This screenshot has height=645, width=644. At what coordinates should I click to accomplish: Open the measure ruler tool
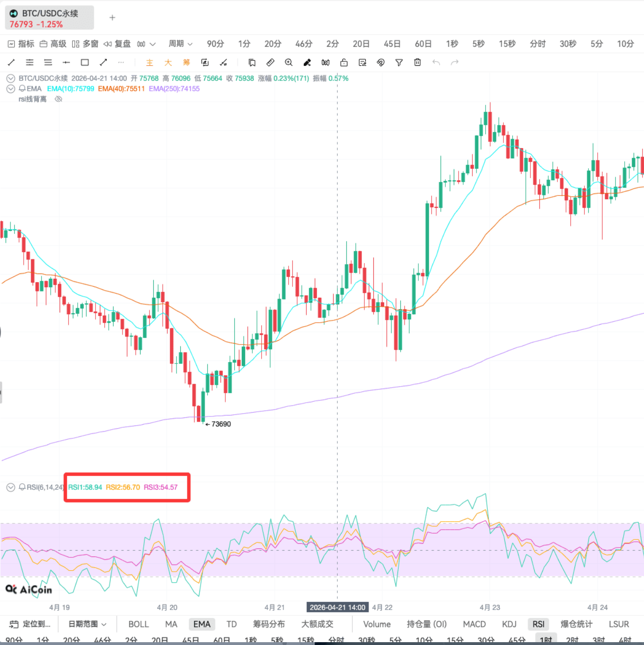270,62
